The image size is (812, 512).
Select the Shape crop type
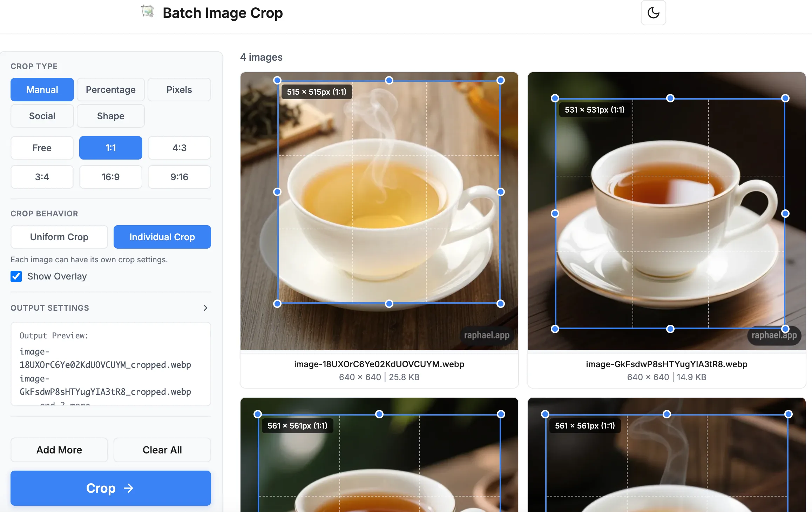coord(110,116)
